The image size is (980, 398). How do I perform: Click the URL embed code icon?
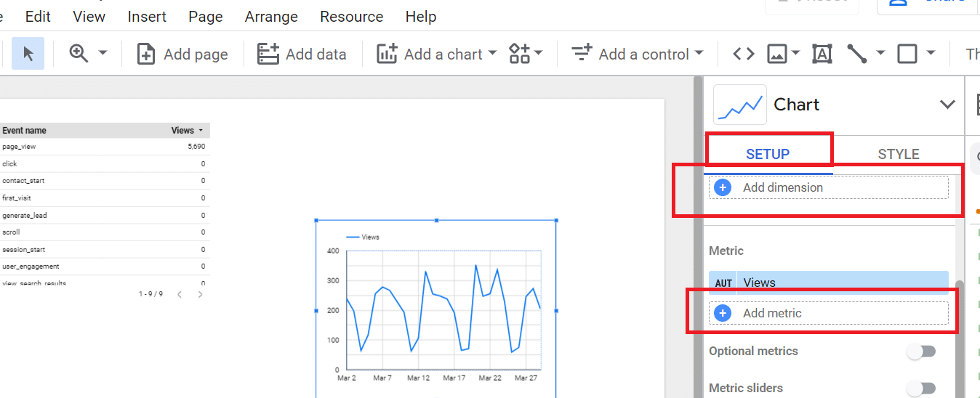[743, 54]
